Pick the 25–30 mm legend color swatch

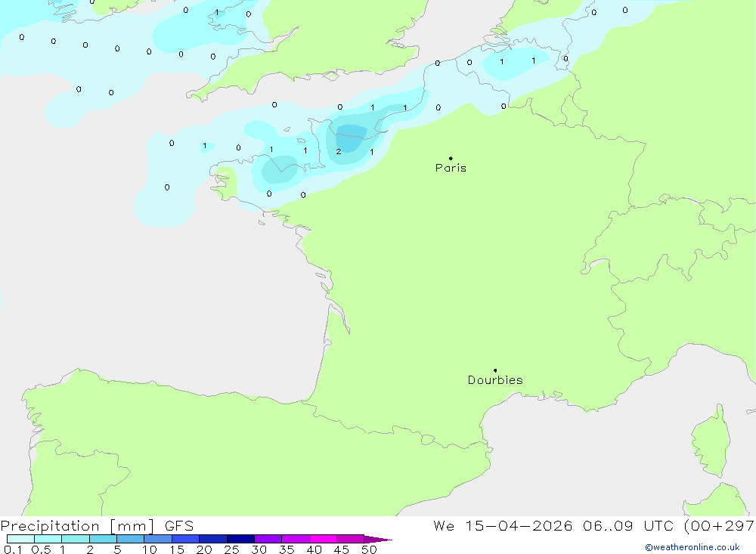click(240, 539)
